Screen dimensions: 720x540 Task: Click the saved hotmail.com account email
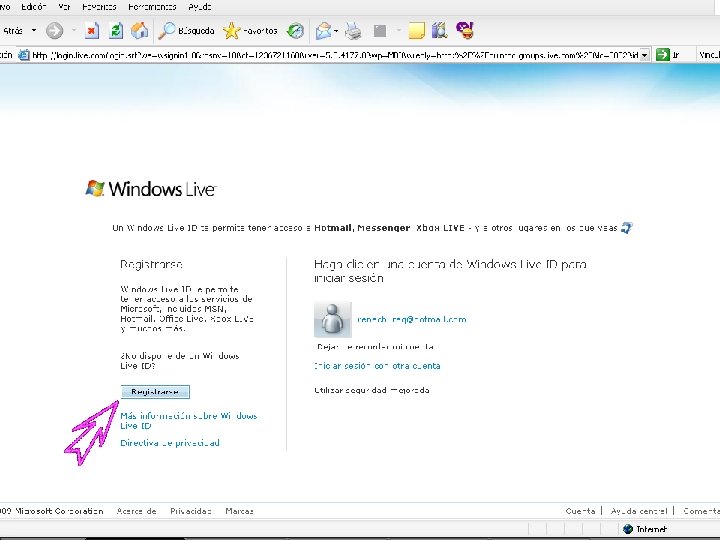click(412, 320)
